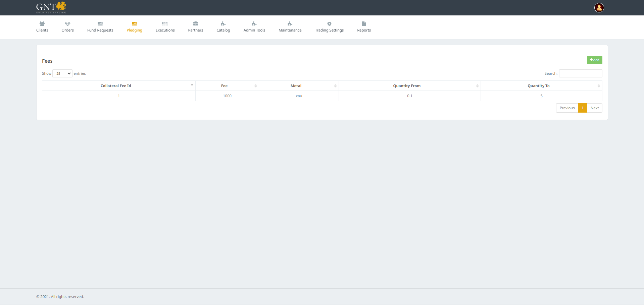
Task: Click the user profile avatar
Action: pyautogui.click(x=599, y=8)
